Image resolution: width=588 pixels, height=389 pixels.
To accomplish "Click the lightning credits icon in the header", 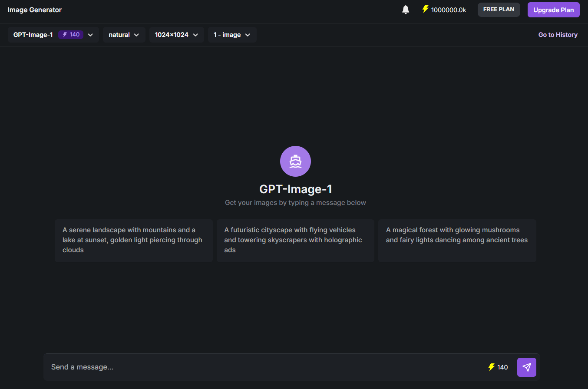I will coord(425,9).
